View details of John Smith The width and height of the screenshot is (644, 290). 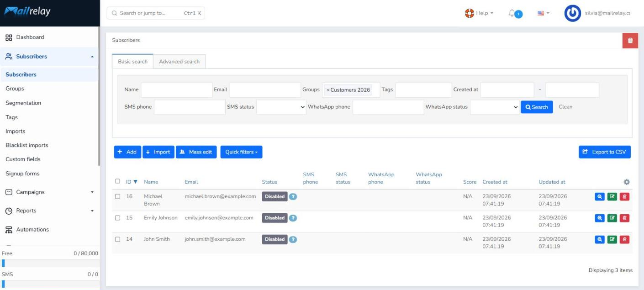[600, 239]
